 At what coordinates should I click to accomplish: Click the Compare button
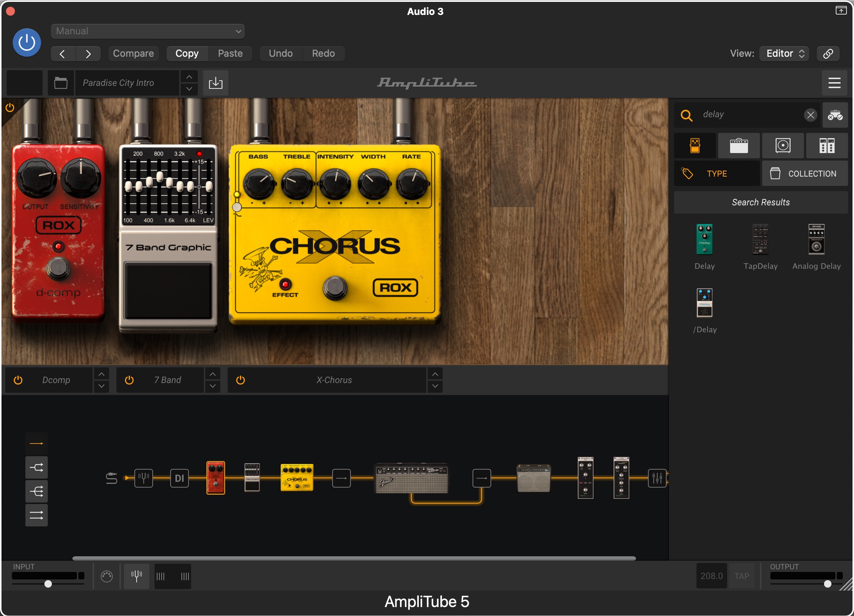(133, 53)
